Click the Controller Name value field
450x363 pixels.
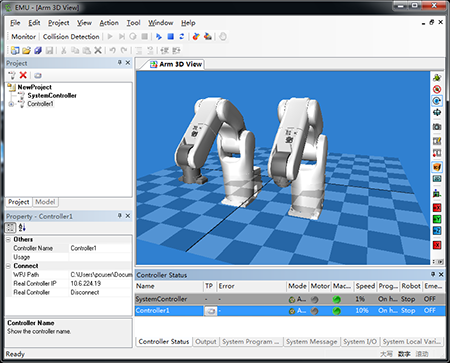point(100,248)
